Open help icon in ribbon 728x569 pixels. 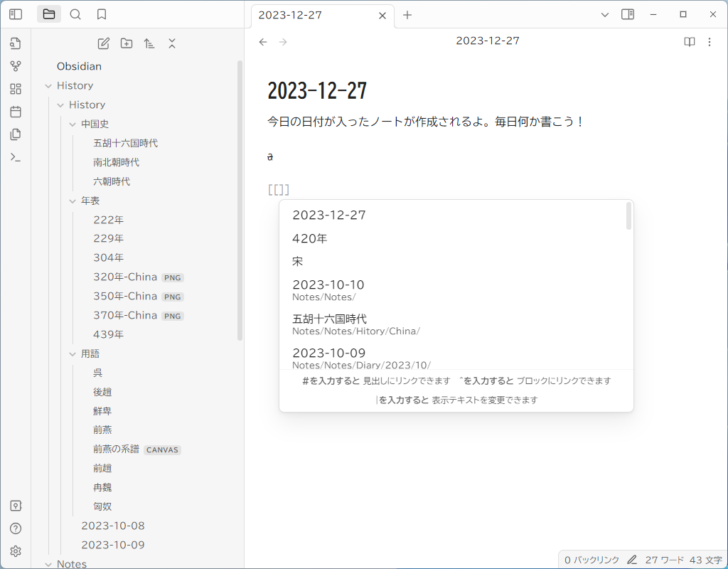click(x=16, y=528)
